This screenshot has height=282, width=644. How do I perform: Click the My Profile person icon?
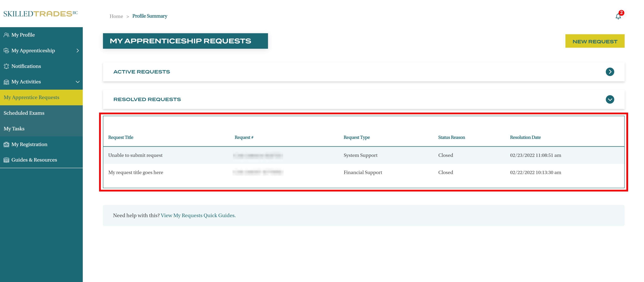[6, 35]
